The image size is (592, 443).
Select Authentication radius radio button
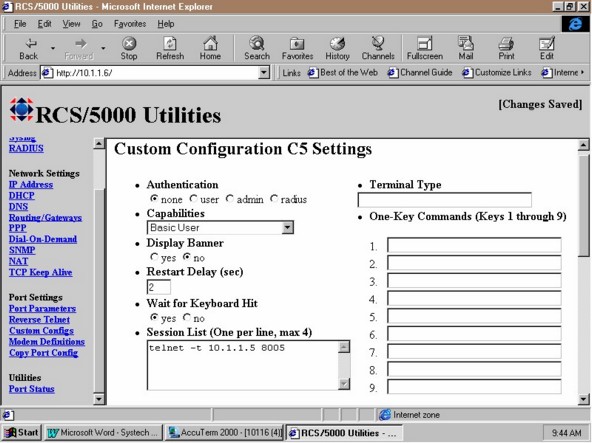click(x=274, y=198)
